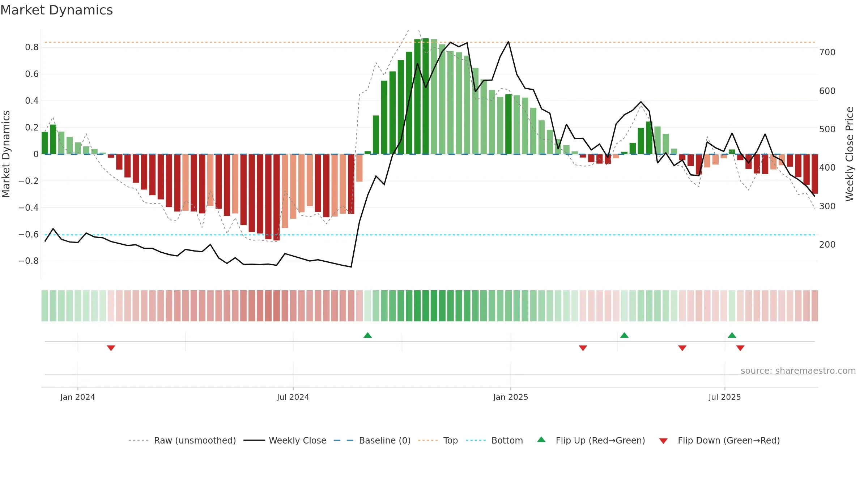Image resolution: width=868 pixels, height=488 pixels.
Task: Toggle the Weekly Close legend entry
Action: pyautogui.click(x=285, y=440)
